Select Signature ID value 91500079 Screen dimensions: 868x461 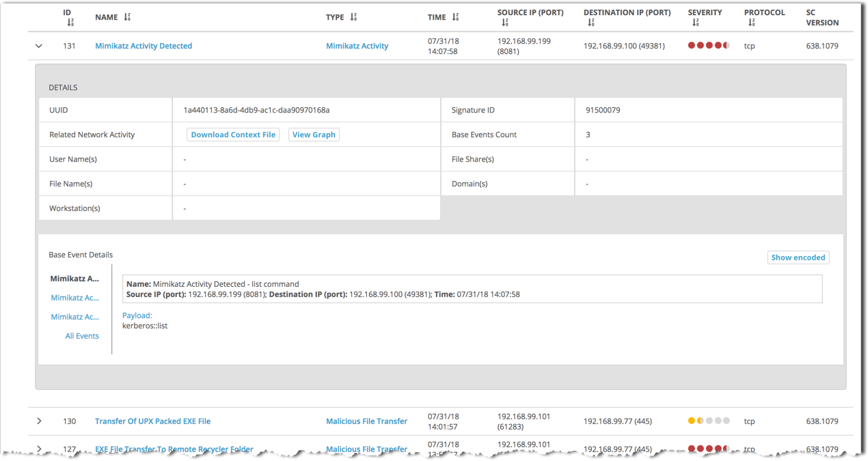click(x=603, y=110)
